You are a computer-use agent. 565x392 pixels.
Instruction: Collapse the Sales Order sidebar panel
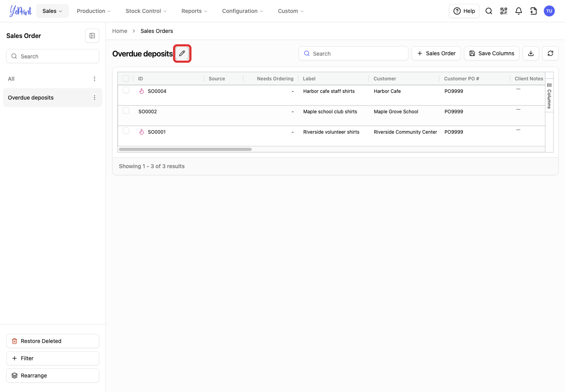(x=92, y=36)
